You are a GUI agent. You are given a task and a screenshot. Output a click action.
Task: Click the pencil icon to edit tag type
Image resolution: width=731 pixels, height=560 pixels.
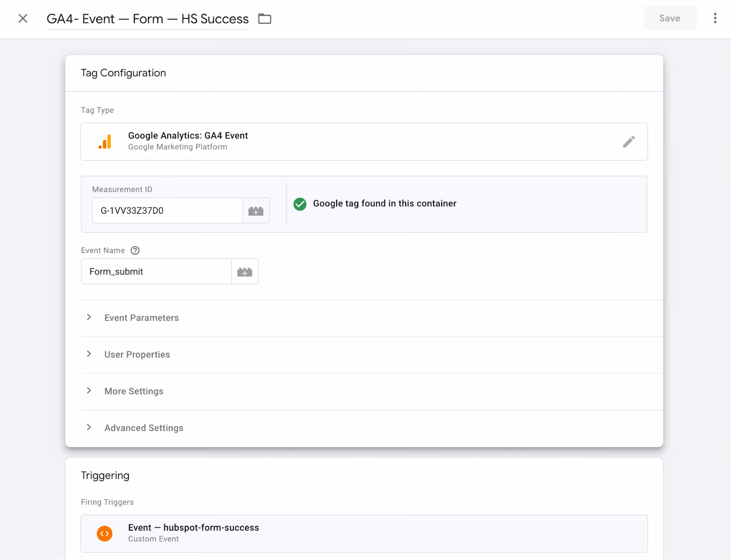pos(629,142)
